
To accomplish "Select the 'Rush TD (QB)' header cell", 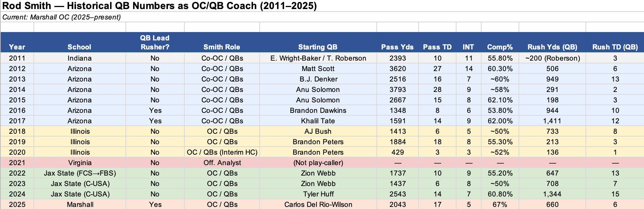I will (615, 47).
